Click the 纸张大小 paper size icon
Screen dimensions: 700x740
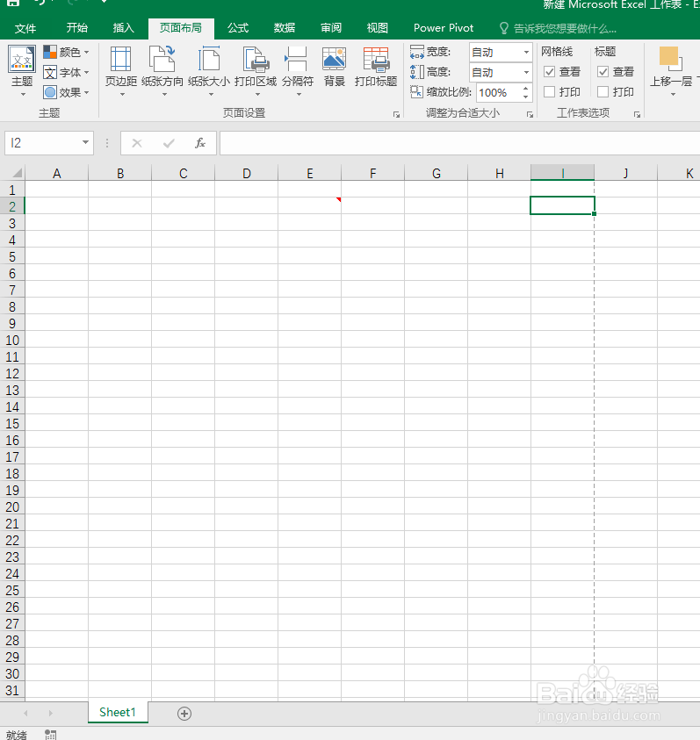click(209, 60)
